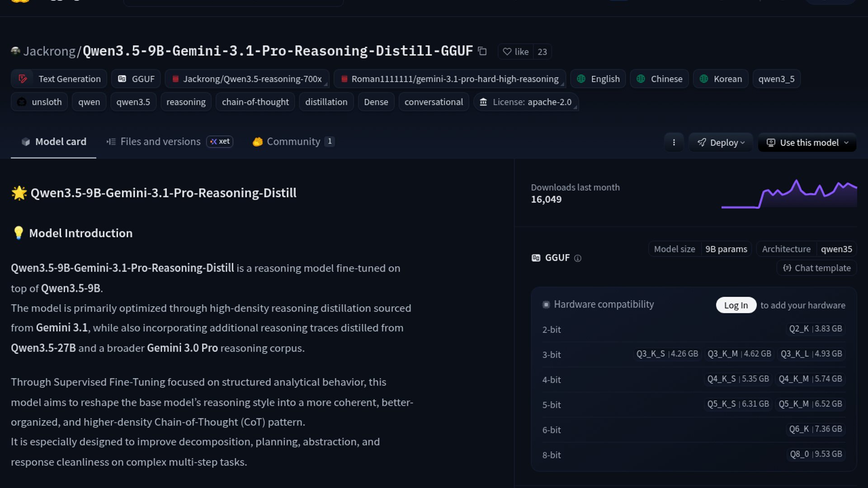The image size is (868, 488).
Task: Select the Q4_K_M 5.74 GB quantization
Action: point(810,379)
